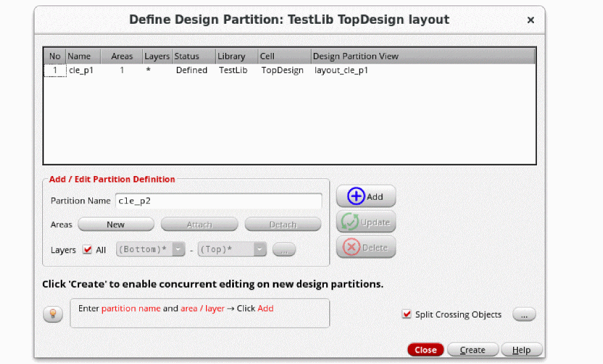The image size is (603, 364).
Task: Open layer selection ellipsis button
Action: (284, 250)
